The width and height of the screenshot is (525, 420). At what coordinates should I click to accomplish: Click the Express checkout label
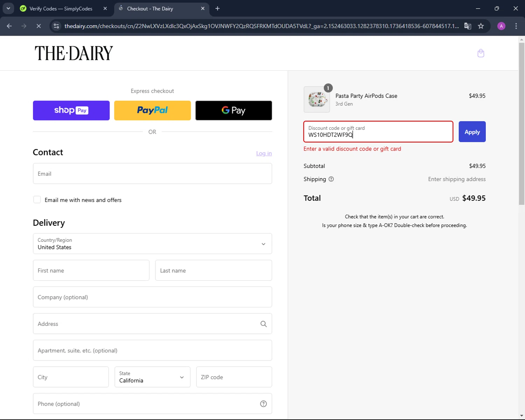click(152, 91)
